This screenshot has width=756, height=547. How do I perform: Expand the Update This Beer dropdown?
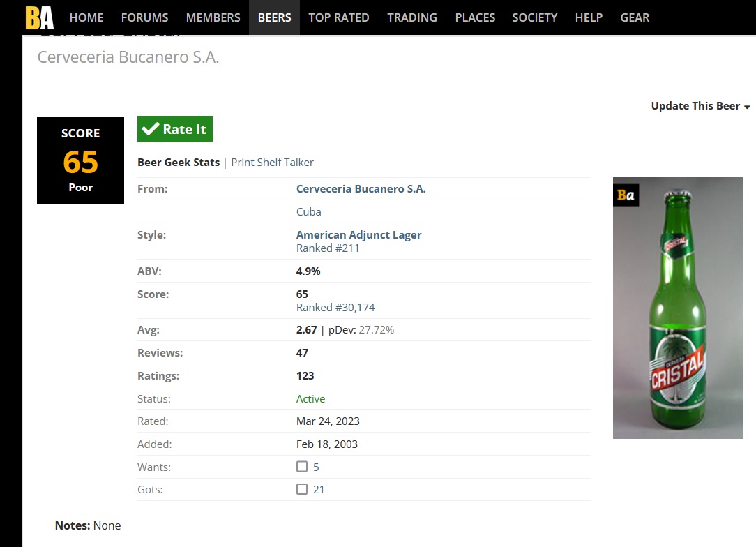click(x=700, y=106)
